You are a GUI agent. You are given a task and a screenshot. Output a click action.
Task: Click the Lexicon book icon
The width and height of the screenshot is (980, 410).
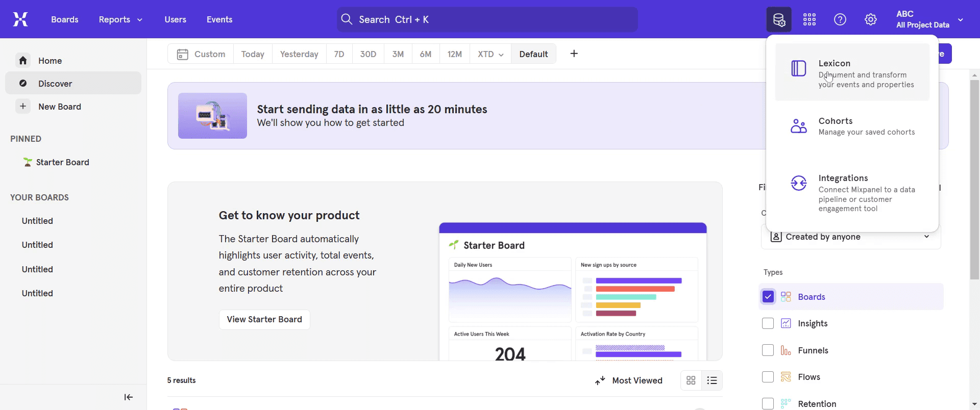coord(799,68)
